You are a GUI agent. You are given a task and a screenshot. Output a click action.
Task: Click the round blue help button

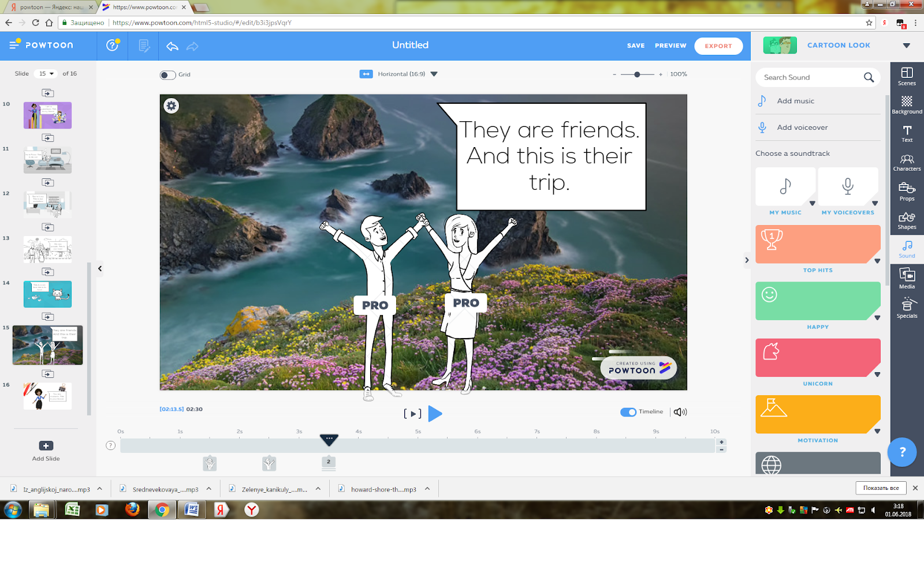pyautogui.click(x=902, y=452)
